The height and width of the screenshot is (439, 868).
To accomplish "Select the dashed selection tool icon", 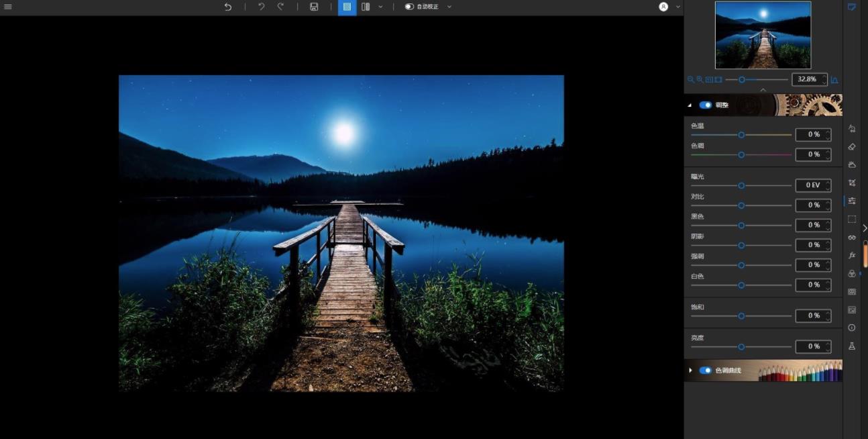I will (x=852, y=219).
